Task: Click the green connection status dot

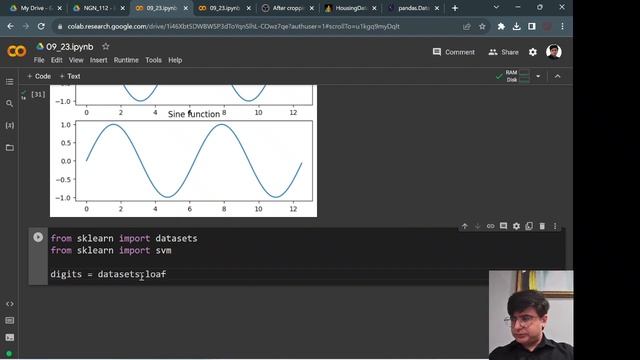Action: 9,353
